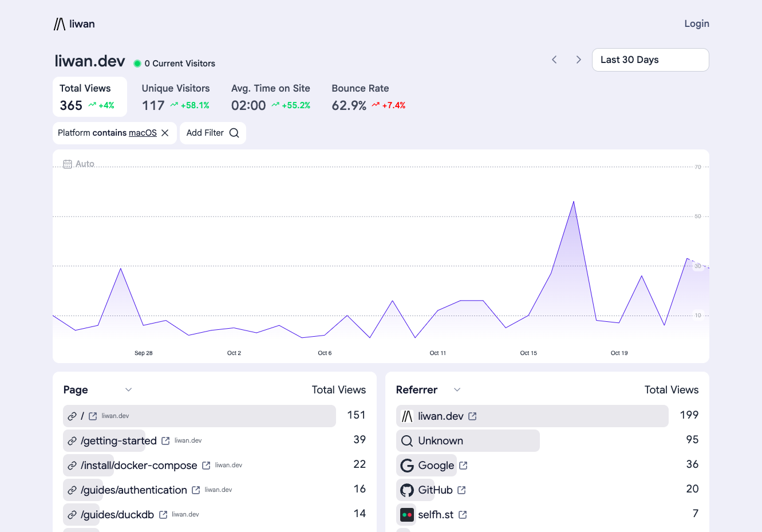Open external link icon for / page
Image resolution: width=762 pixels, height=532 pixels.
93,416
